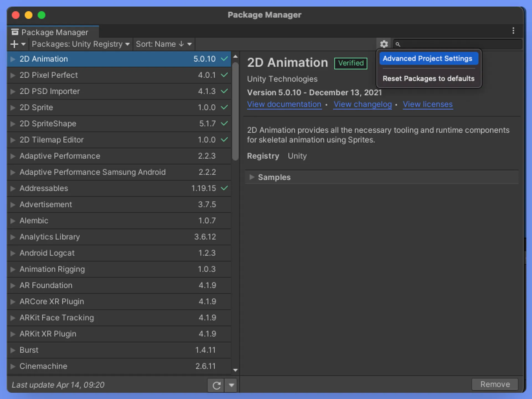The image size is (532, 399).
Task: Open Packages: Unity Registry dropdown
Action: tap(80, 44)
